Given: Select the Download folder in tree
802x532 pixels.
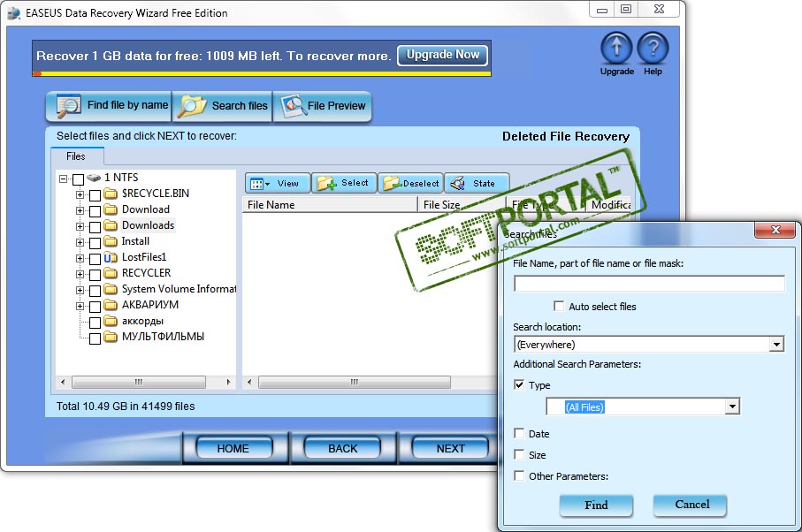Looking at the screenshot, I should point(145,209).
